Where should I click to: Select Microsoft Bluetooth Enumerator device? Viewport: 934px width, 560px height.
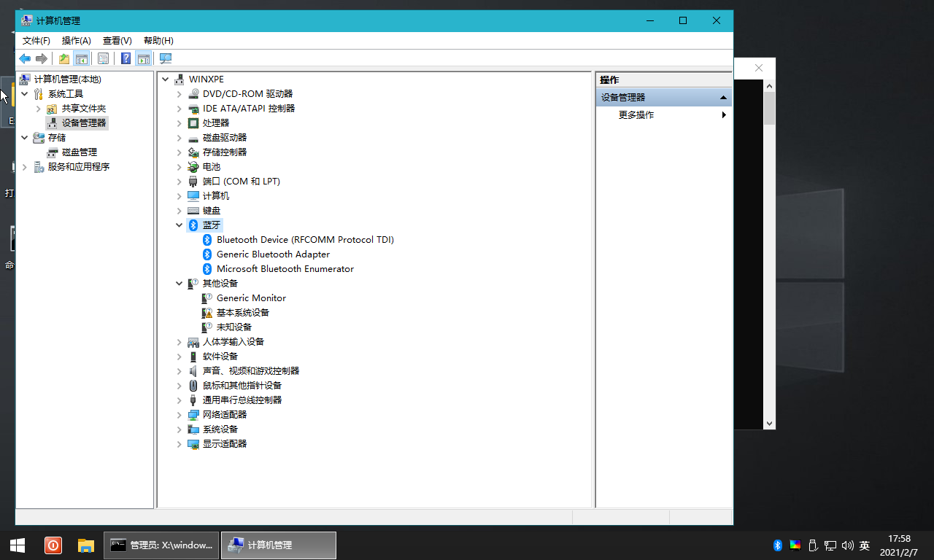click(285, 268)
